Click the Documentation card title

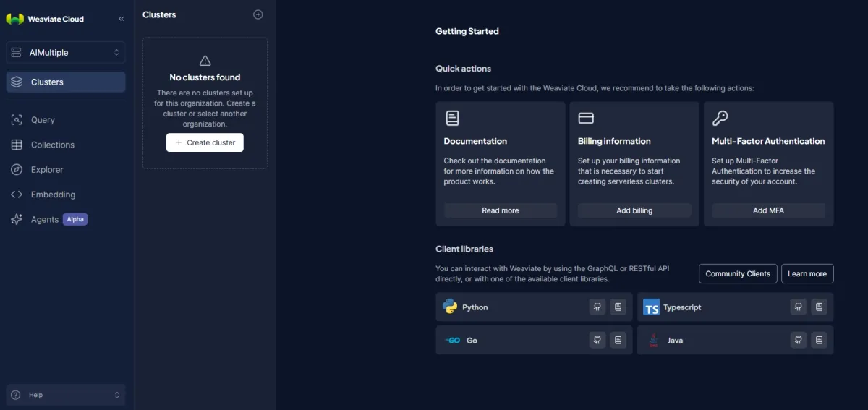475,141
